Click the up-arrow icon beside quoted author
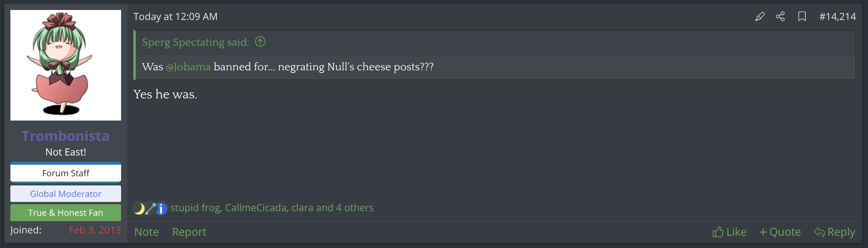The height and width of the screenshot is (248, 868). coord(260,41)
